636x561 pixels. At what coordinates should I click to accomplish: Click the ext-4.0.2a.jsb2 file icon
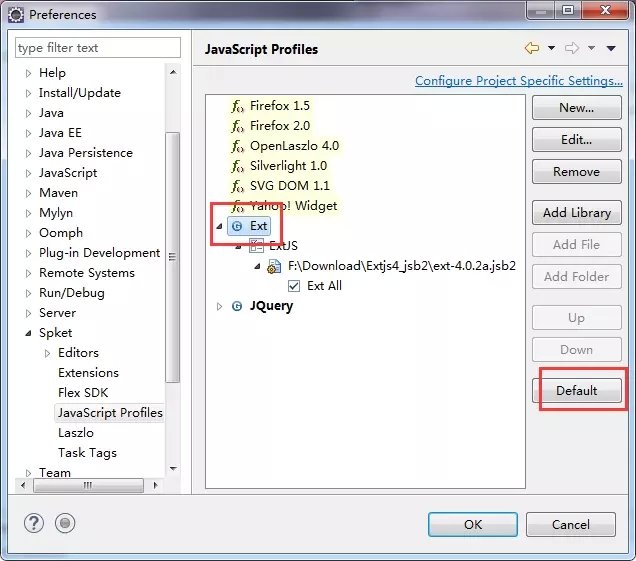(x=274, y=266)
